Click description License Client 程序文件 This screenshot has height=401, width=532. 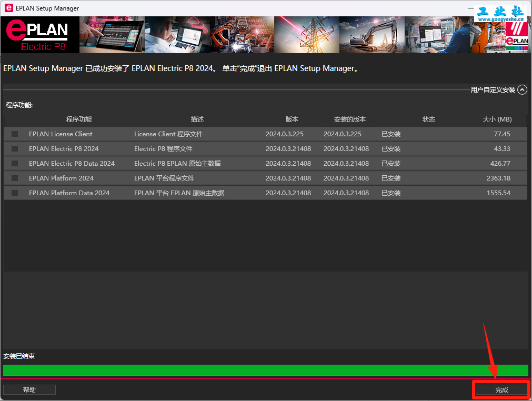coord(168,134)
